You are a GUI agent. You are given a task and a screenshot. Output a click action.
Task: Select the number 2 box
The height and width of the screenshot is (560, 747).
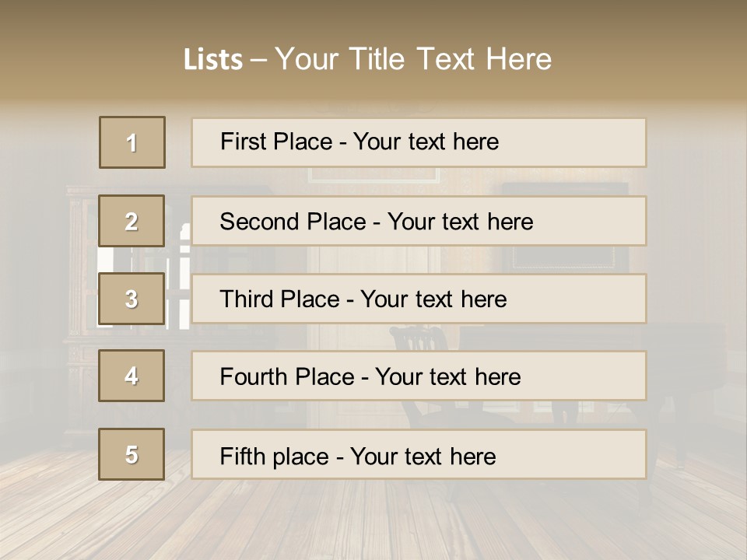132,221
